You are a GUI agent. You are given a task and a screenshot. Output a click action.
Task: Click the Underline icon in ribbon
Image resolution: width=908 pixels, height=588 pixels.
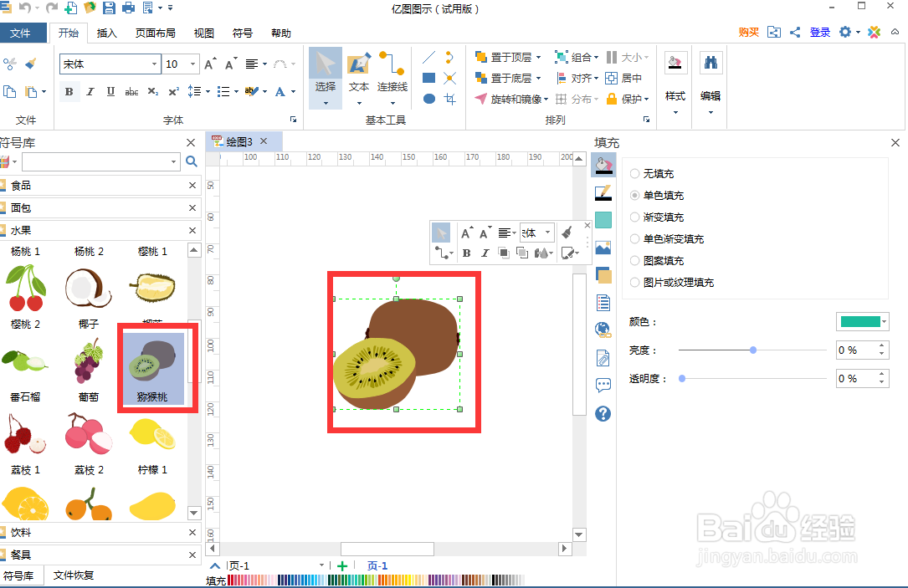110,91
